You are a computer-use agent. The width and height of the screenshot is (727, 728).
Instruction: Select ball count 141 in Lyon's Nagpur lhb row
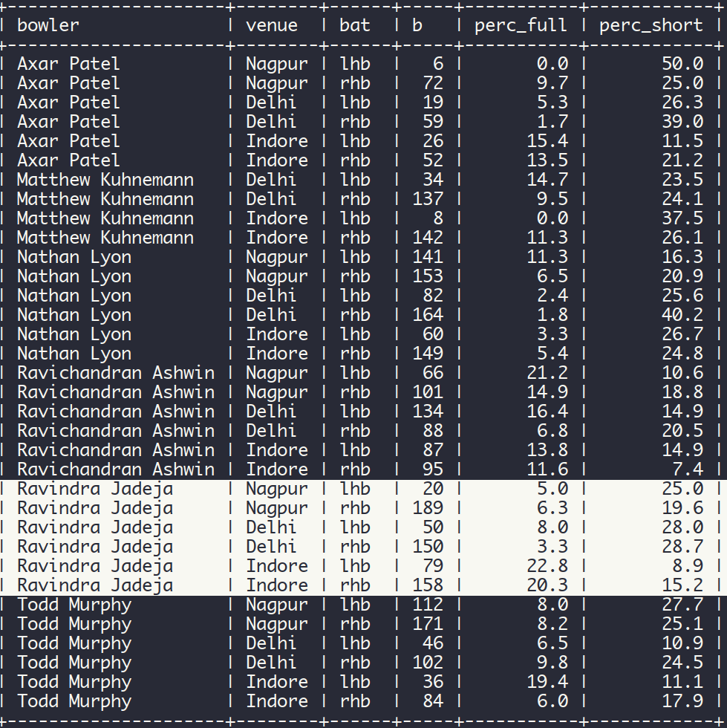428,257
